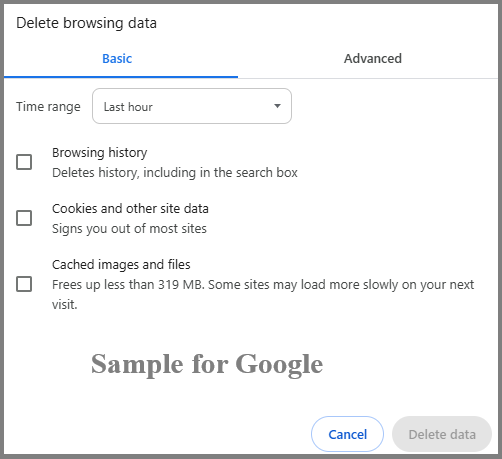
Task: Tick the Browsing history checkbox
Action: click(x=24, y=162)
